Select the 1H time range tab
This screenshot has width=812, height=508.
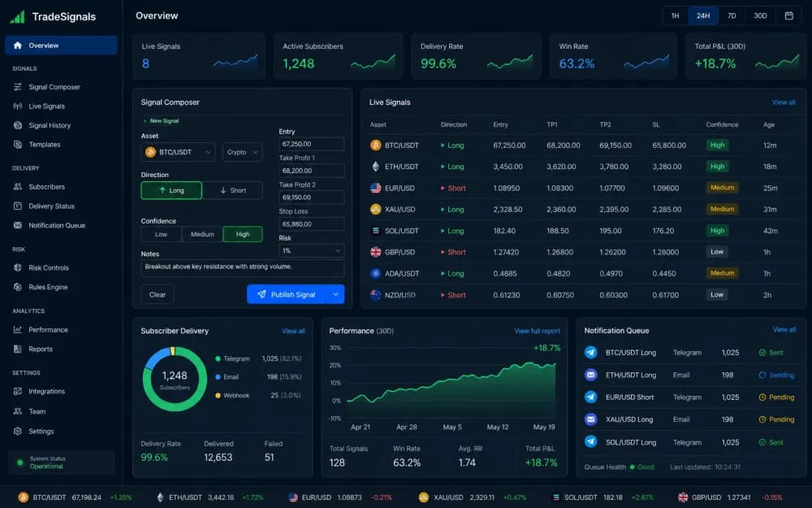pos(676,15)
